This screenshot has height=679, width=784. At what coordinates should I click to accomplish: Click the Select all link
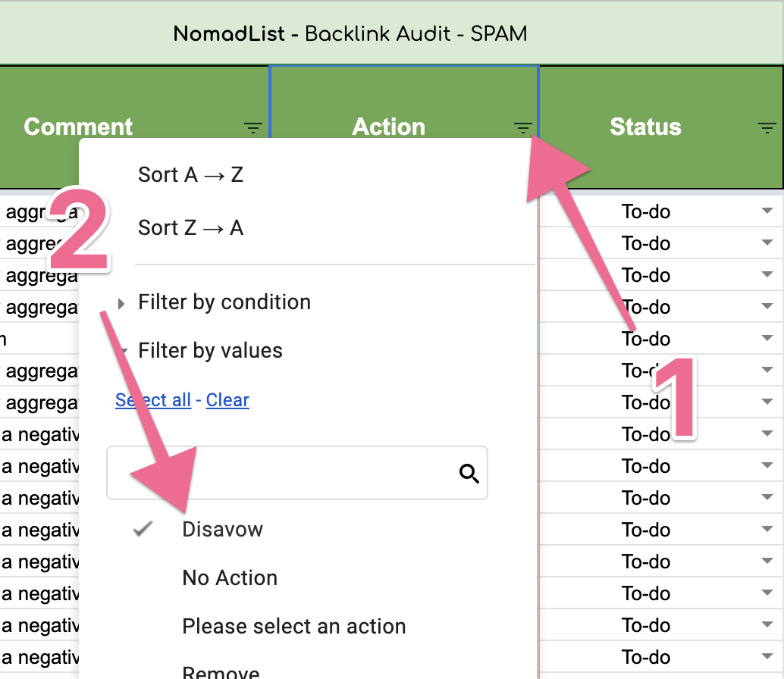[x=153, y=399]
